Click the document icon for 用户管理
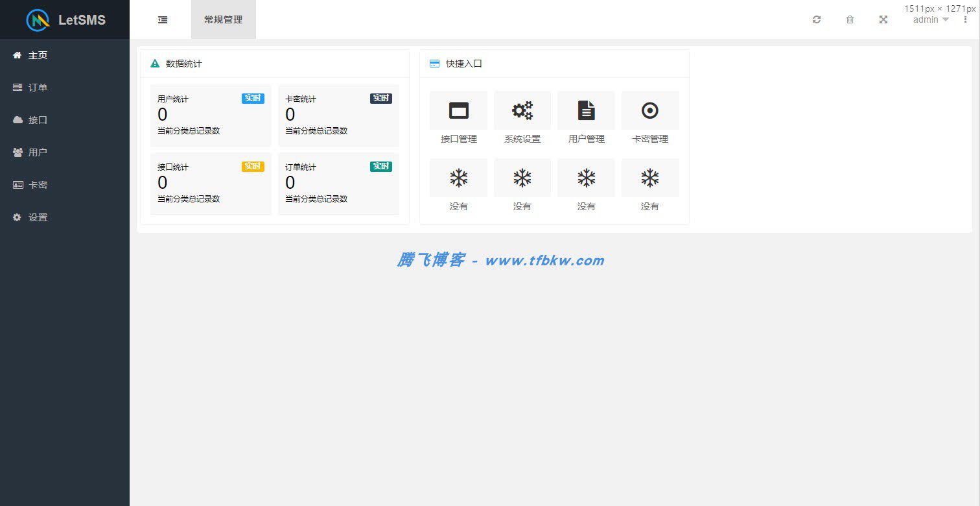 (586, 110)
